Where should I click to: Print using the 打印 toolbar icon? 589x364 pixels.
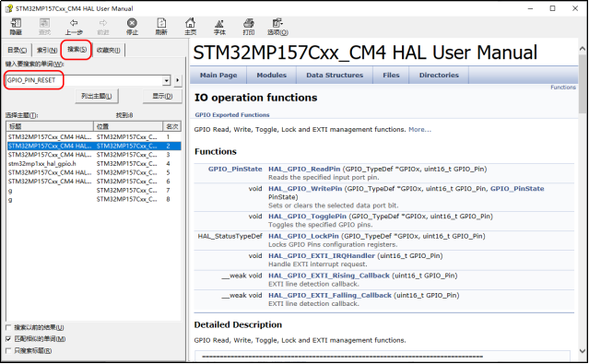pos(248,27)
